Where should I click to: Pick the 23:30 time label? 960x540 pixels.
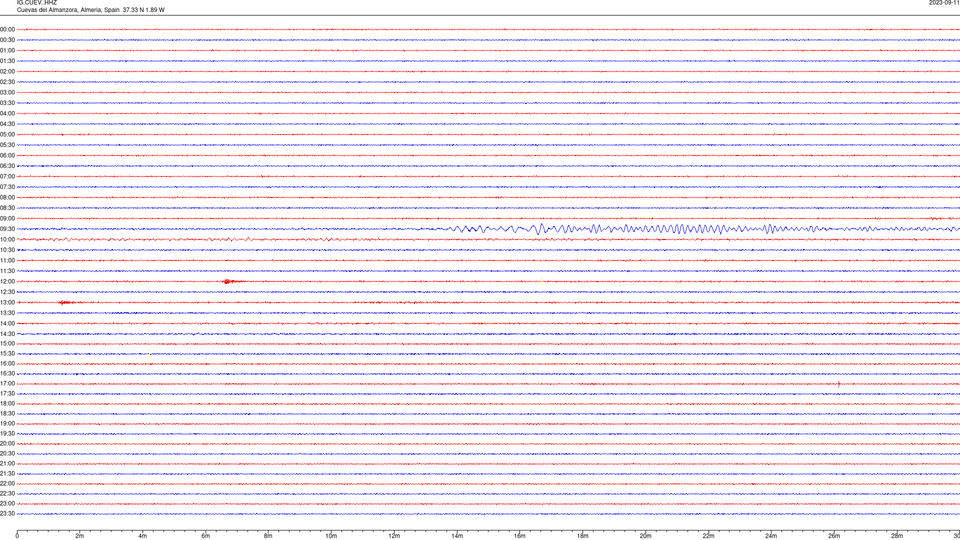pyautogui.click(x=7, y=514)
